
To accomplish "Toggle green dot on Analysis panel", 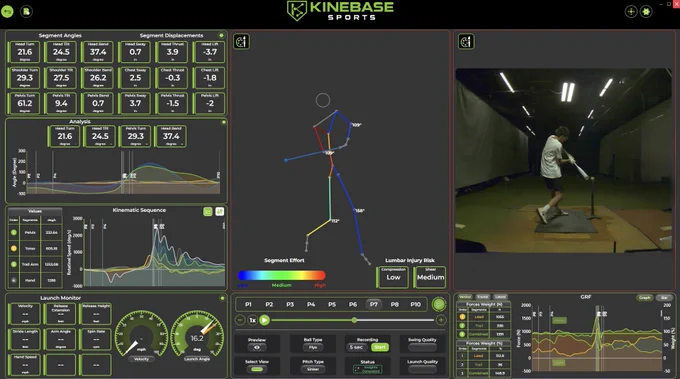I will 224,122.
